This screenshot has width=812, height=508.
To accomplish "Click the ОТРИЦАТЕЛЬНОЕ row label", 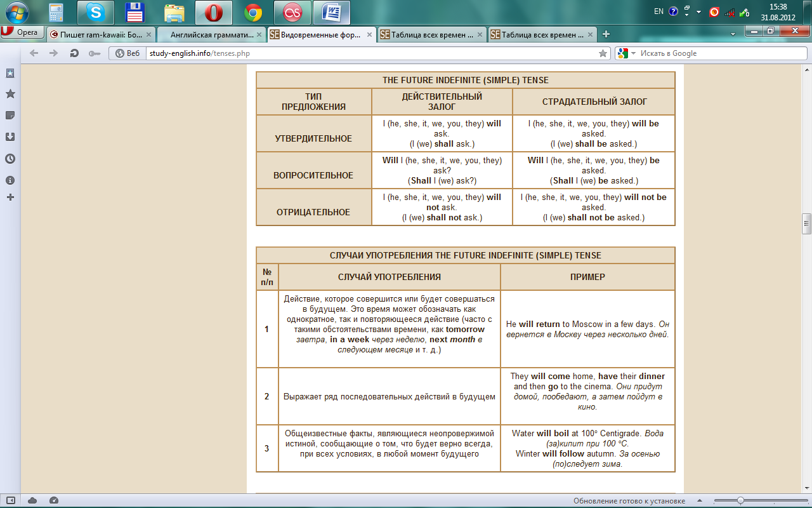I will point(313,212).
